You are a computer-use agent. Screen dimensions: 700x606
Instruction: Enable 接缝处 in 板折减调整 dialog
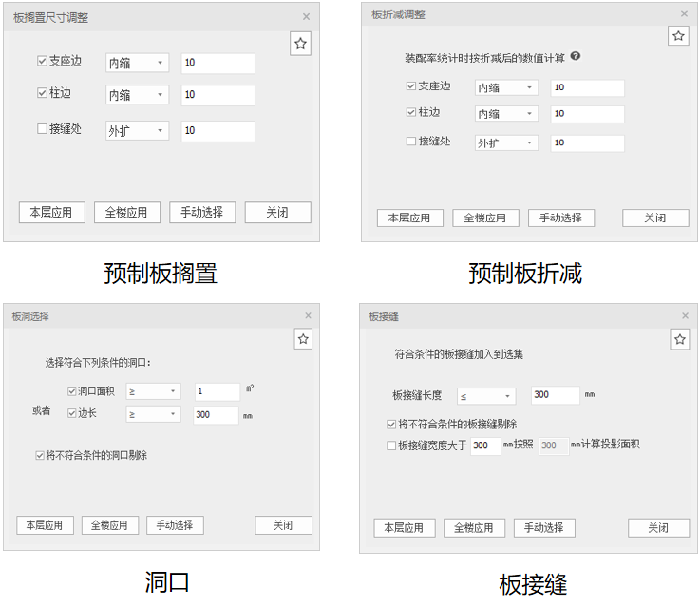[x=411, y=142]
